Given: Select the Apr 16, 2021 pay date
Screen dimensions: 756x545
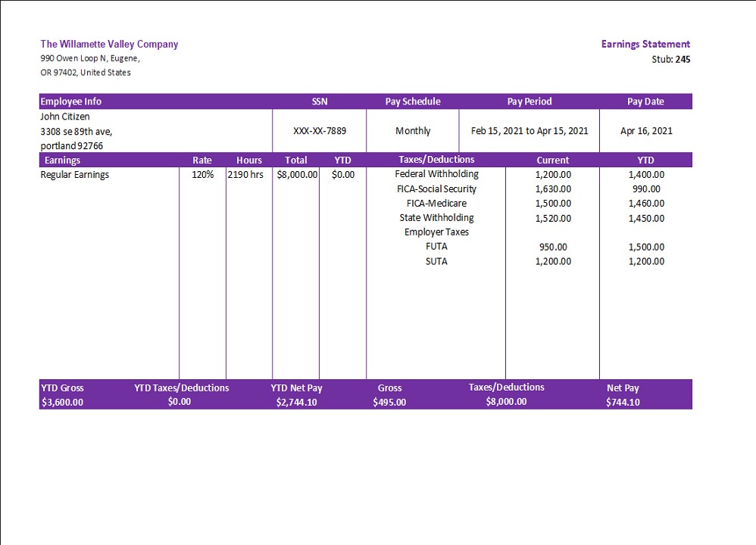Looking at the screenshot, I should (x=645, y=131).
